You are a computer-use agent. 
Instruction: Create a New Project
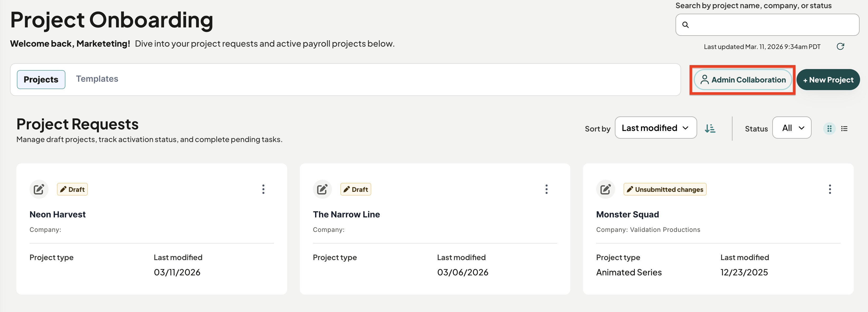click(x=828, y=80)
